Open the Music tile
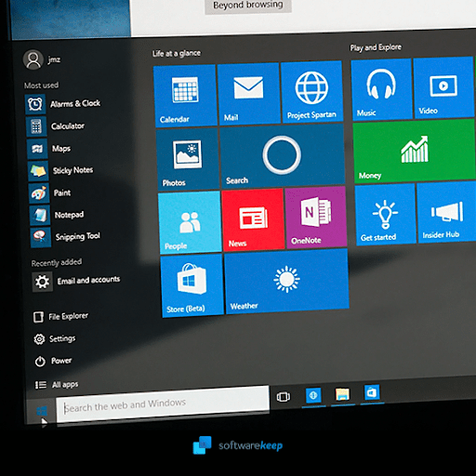The image size is (476, 476). (x=382, y=89)
